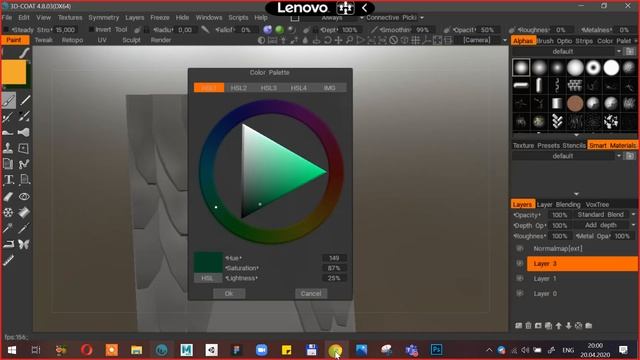Select the ring-shaped alpha brush
Screen dimensions: 640x360
[x=593, y=68]
